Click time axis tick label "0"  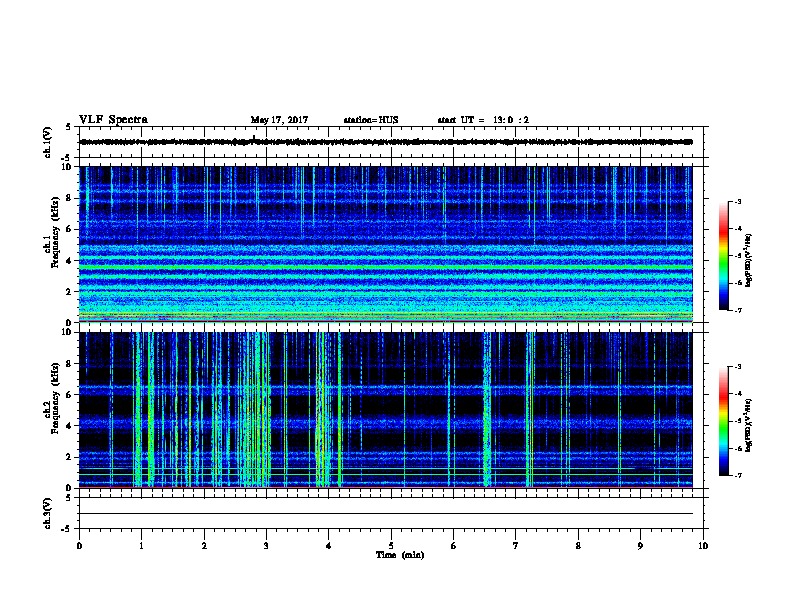pyautogui.click(x=79, y=546)
